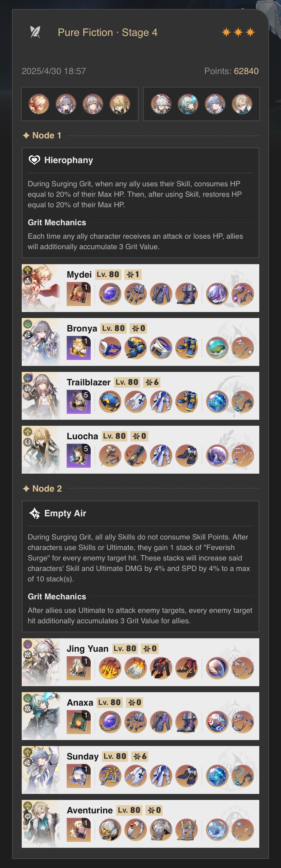Select Mydei's avatar in first team lineup

[x=39, y=104]
